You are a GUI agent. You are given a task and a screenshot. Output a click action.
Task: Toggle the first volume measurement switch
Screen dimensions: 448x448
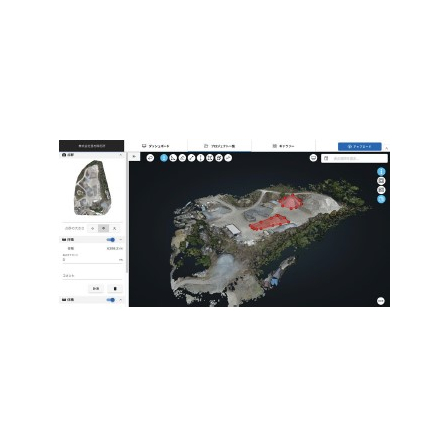[x=111, y=240]
